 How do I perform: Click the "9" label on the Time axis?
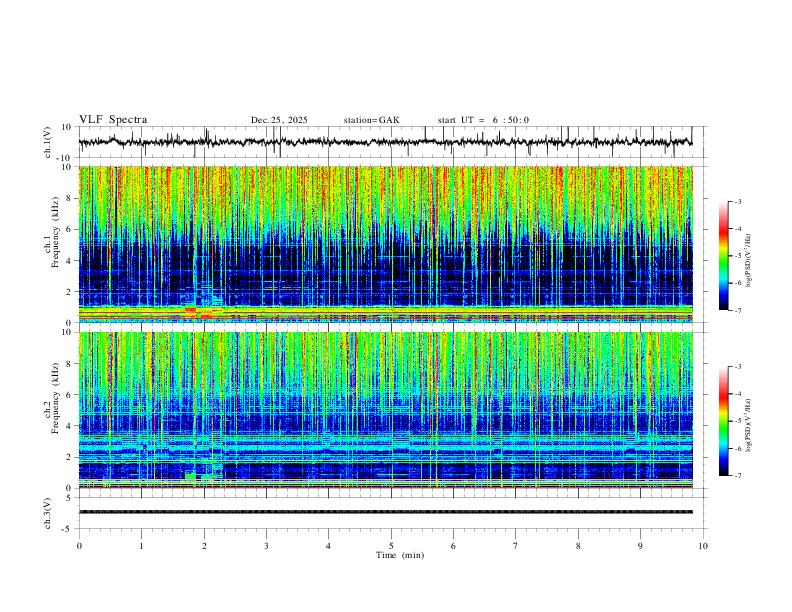point(640,546)
